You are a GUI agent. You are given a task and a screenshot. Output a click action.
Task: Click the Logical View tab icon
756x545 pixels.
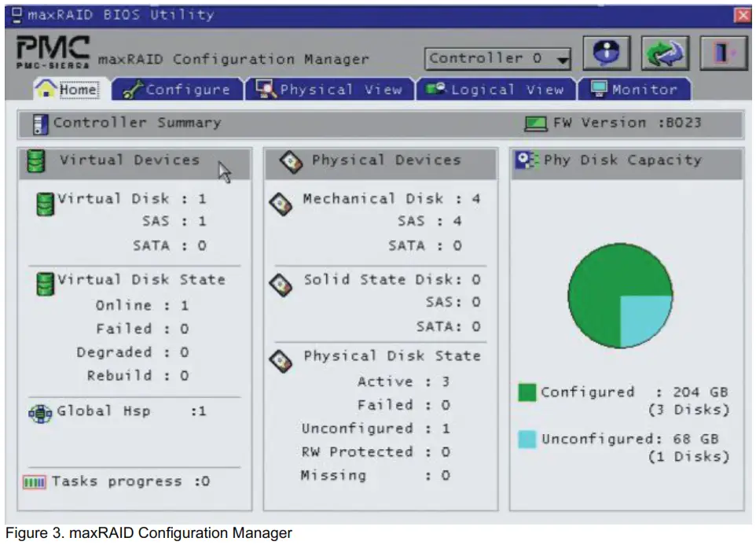437,89
